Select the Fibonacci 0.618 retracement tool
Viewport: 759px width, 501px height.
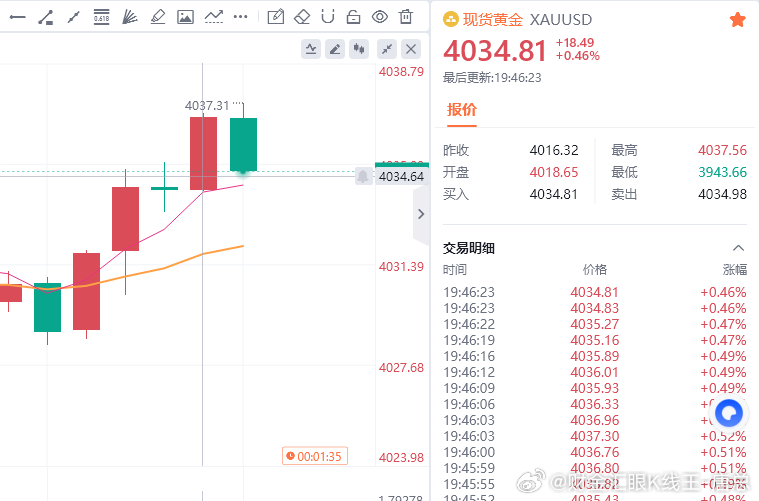101,17
